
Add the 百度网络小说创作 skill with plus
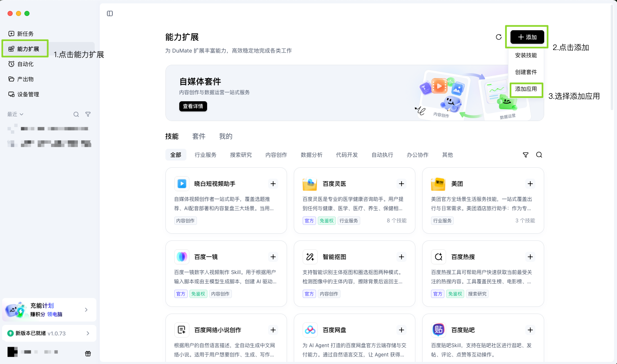[273, 330]
